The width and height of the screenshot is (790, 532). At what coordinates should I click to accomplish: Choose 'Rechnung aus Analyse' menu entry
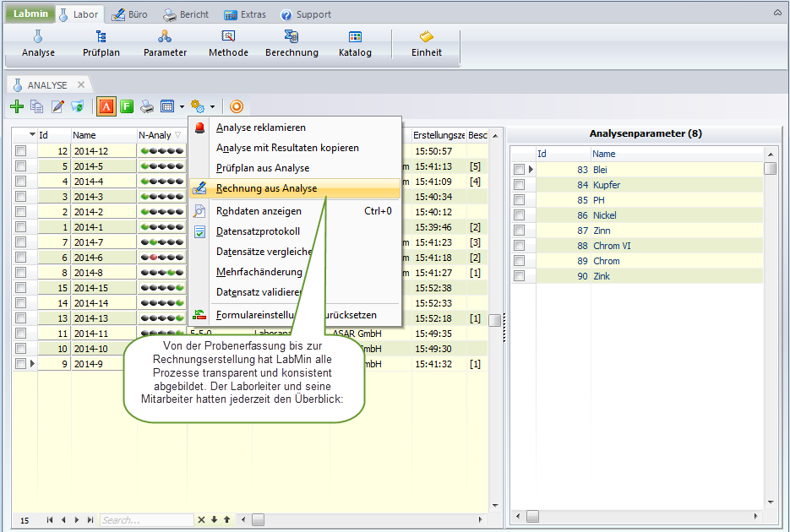coord(295,188)
